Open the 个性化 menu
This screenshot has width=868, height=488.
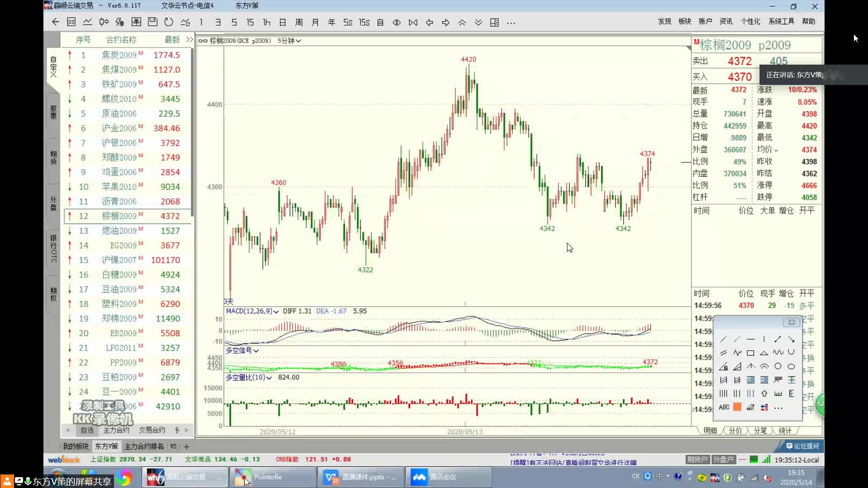(750, 21)
